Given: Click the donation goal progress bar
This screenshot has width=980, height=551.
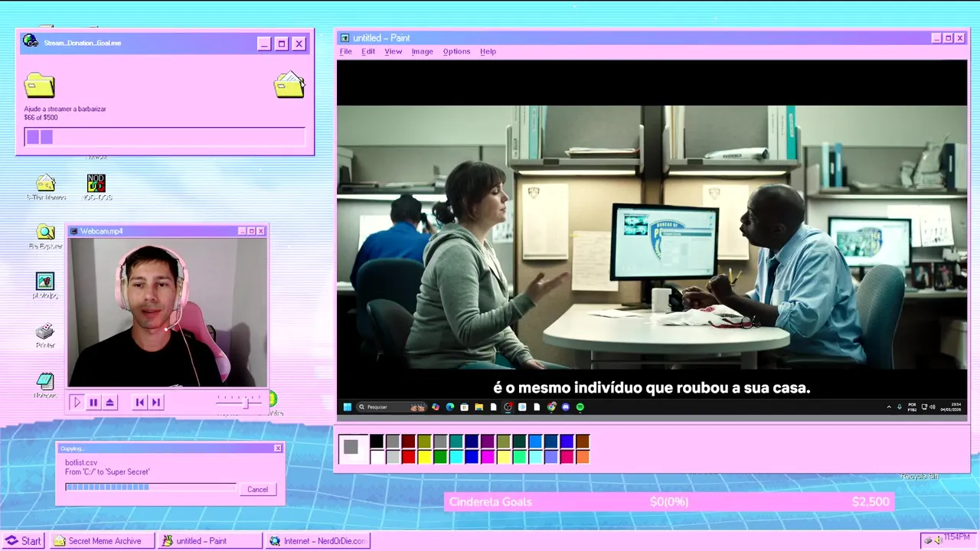Looking at the screenshot, I should 165,137.
